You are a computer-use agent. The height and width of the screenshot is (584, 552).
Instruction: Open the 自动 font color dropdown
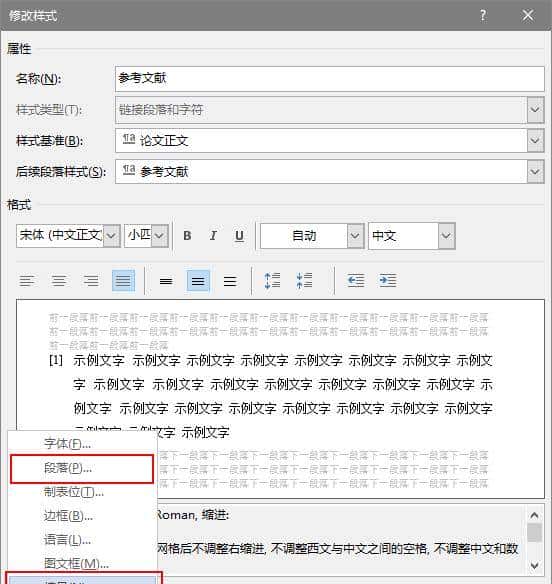(x=355, y=236)
